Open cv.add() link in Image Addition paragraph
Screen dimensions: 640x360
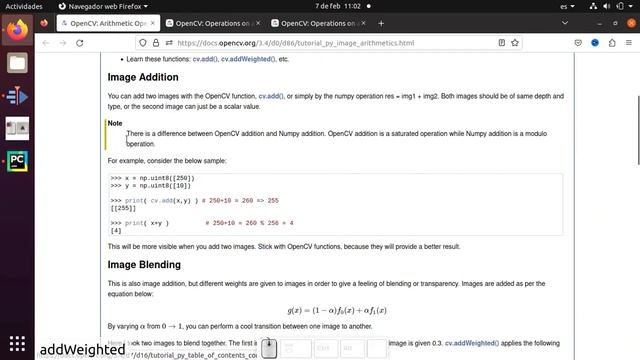(271, 96)
